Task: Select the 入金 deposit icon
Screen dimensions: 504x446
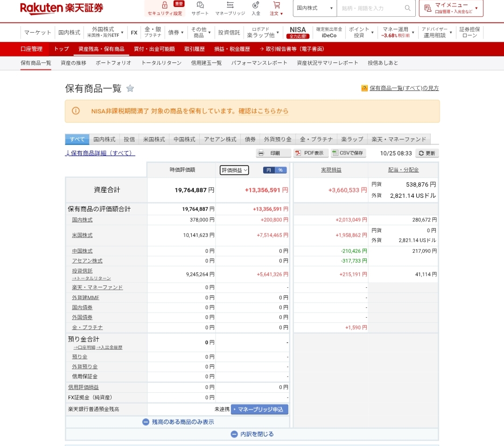Action: click(255, 8)
